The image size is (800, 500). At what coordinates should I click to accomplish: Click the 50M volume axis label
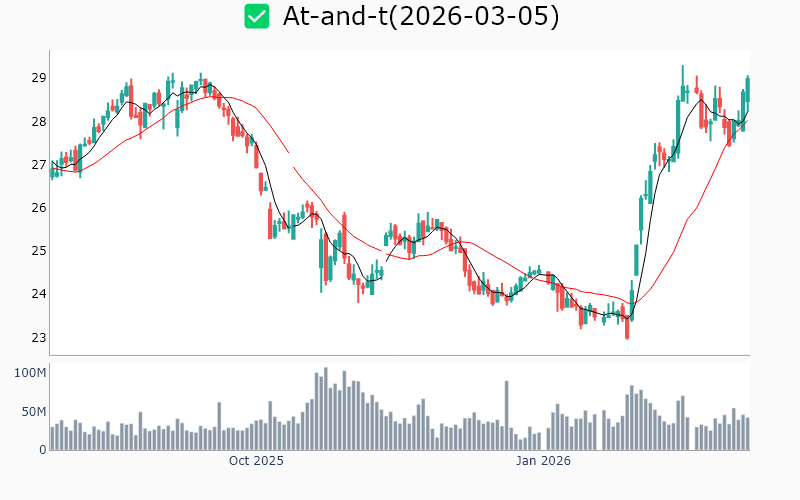(33, 412)
